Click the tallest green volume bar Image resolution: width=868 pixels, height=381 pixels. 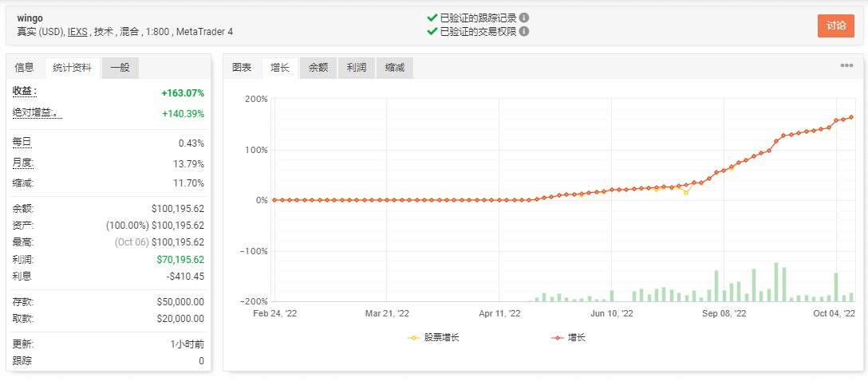coord(776,282)
